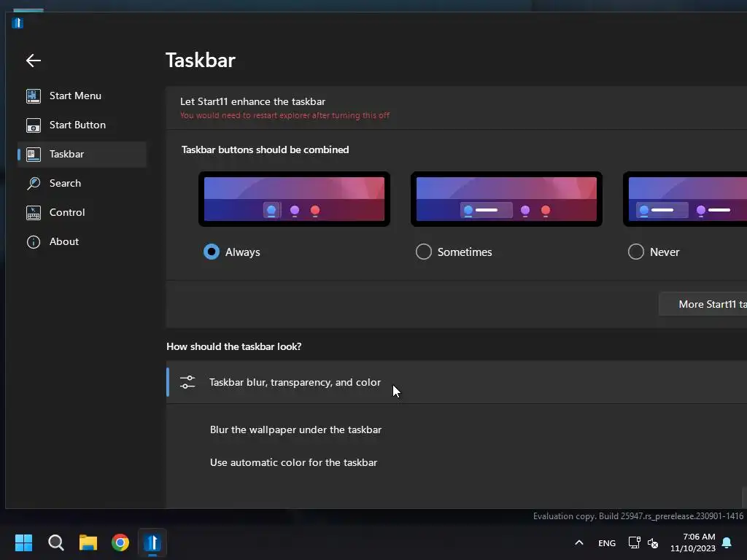Open File Explorer from the taskbar
The width and height of the screenshot is (747, 560).
pyautogui.click(x=88, y=542)
